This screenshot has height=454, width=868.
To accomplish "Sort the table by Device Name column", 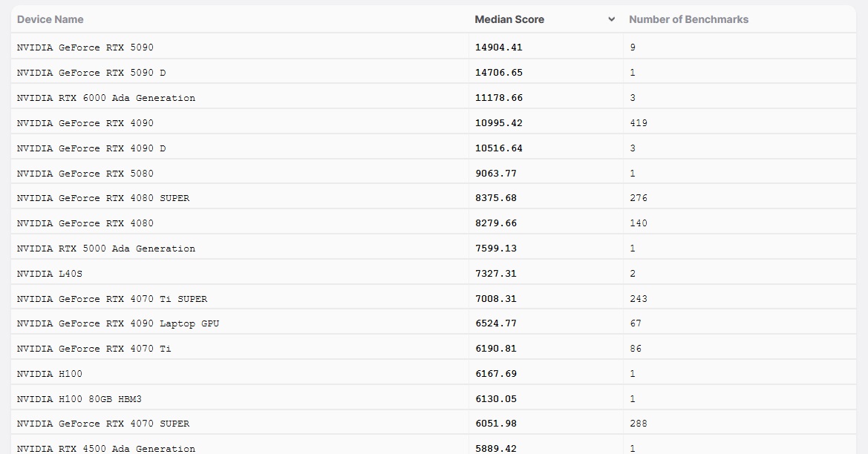I will coord(50,19).
